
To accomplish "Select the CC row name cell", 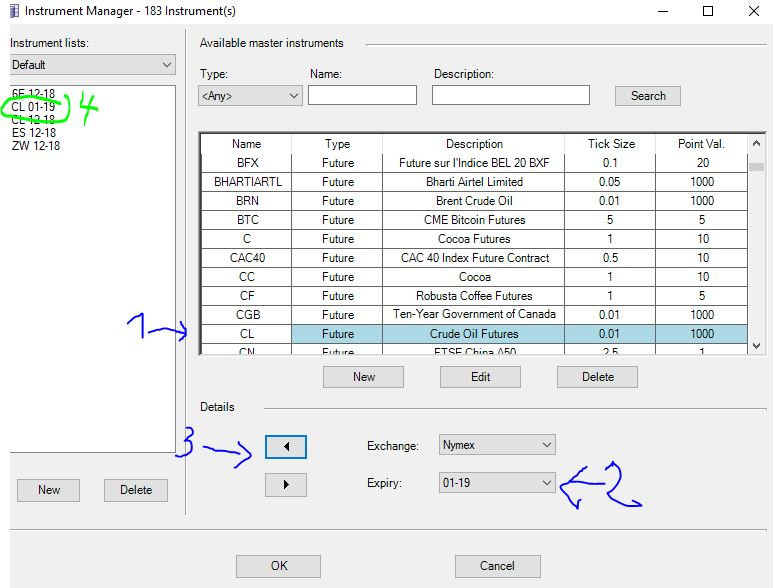I will coord(246,277).
